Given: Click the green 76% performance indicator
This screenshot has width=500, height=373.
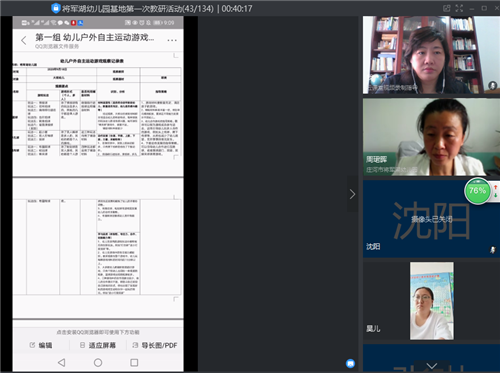Looking at the screenshot, I should click(477, 191).
